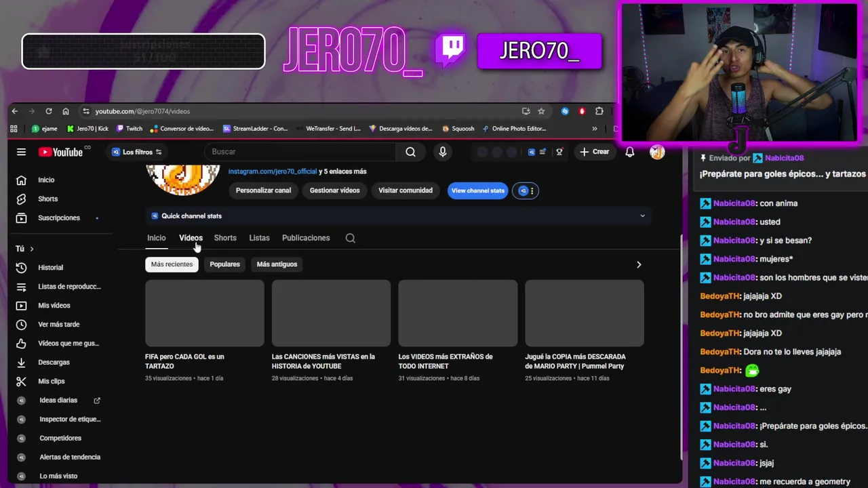Open the vidIQ options next to View channel stats

525,190
